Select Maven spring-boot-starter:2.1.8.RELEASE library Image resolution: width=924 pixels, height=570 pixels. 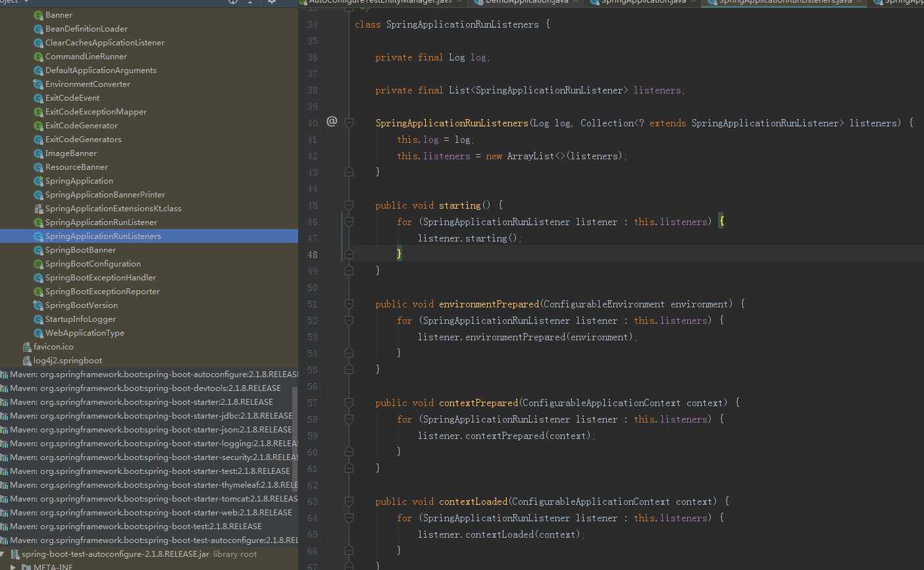coord(141,402)
